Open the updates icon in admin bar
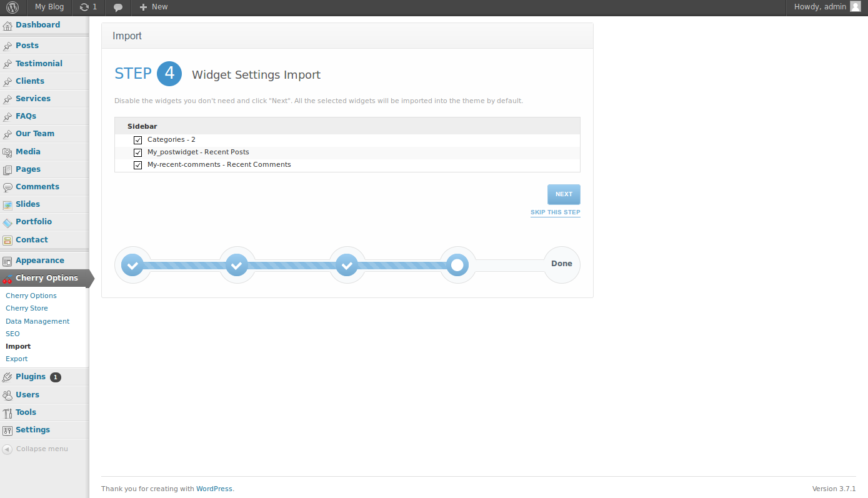 84,7
